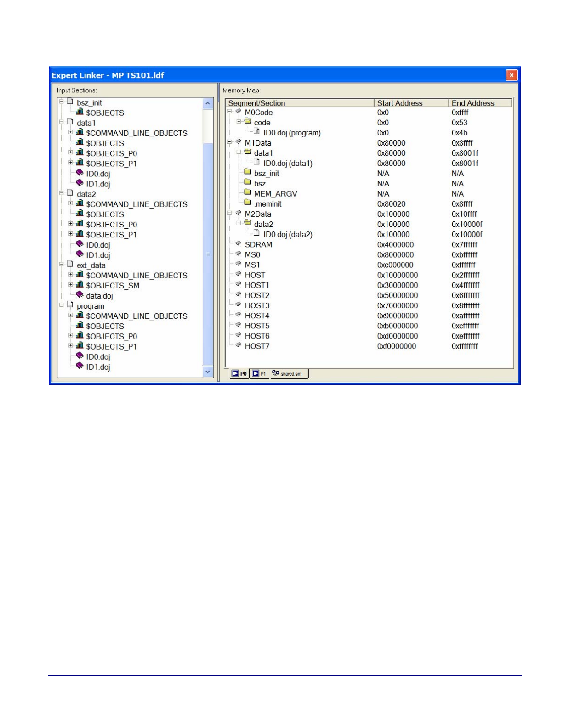
Task: Click the Input Sections scroll down arrow
Action: coord(208,372)
